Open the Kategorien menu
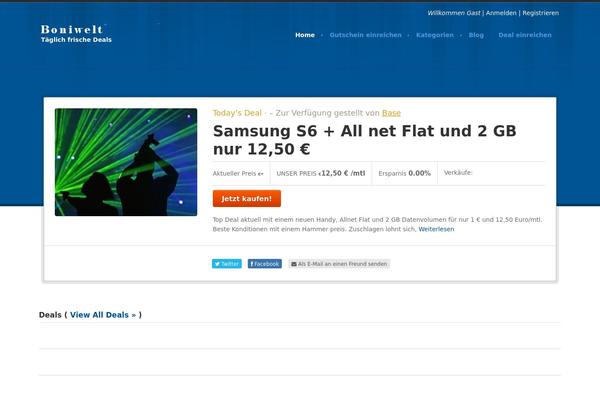The width and height of the screenshot is (600, 400). pos(435,35)
